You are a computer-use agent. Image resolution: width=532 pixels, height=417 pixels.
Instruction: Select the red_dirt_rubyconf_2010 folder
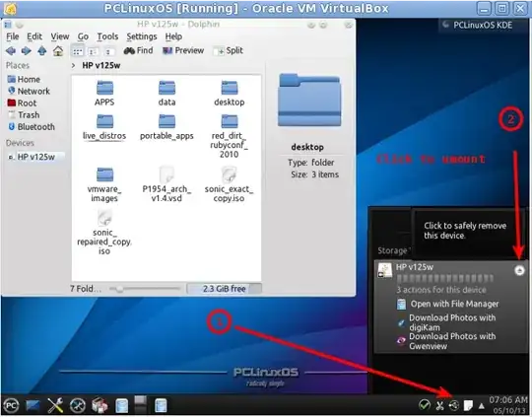tap(229, 136)
